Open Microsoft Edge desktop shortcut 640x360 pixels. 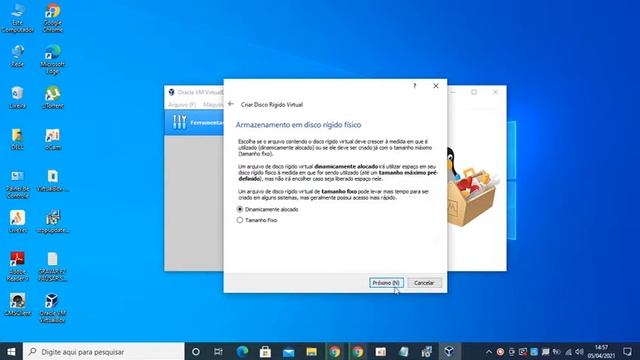coord(53,60)
